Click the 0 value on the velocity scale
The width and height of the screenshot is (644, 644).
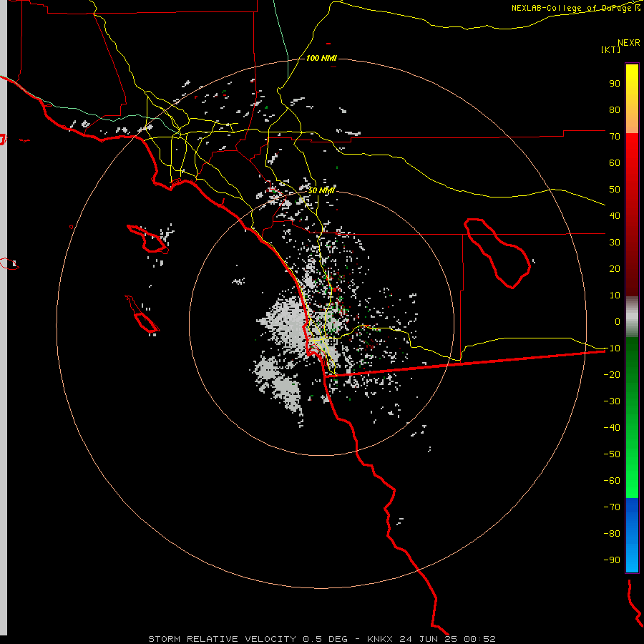pos(618,321)
